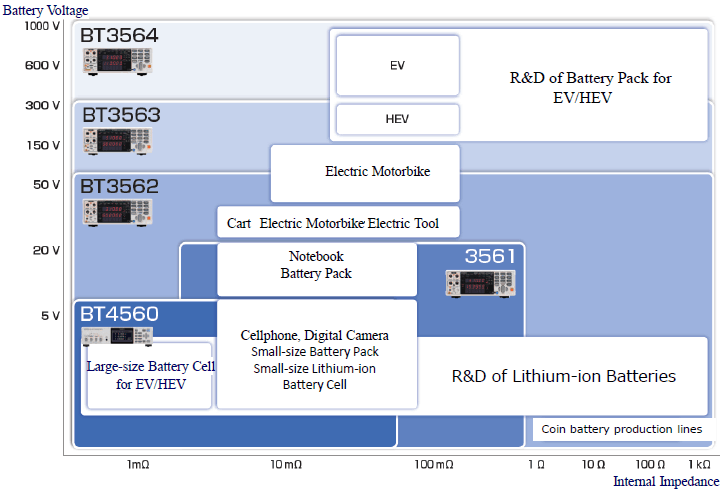Select the BT3562 model label
The image size is (728, 495).
pyautogui.click(x=119, y=186)
